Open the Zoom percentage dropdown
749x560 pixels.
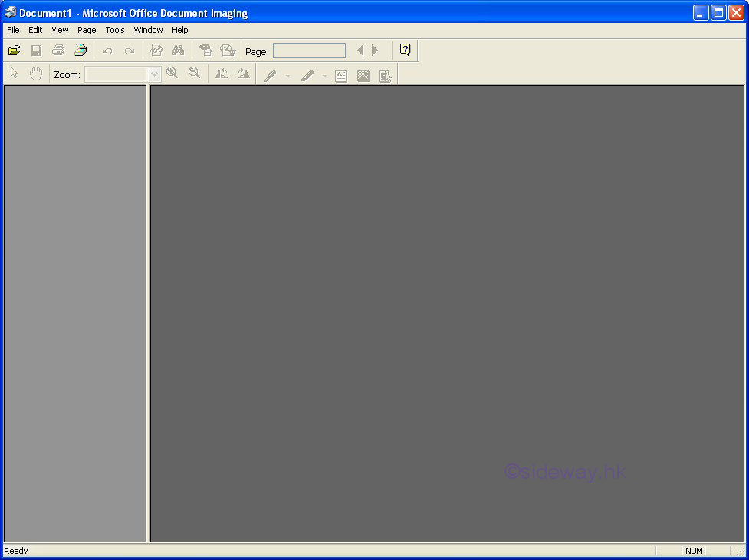pos(154,74)
